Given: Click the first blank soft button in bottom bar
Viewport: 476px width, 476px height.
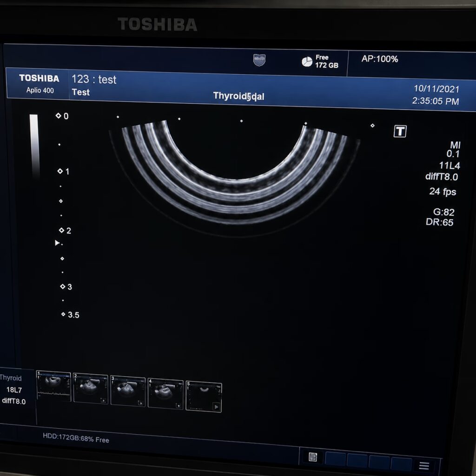Looking at the screenshot, I should (x=336, y=459).
